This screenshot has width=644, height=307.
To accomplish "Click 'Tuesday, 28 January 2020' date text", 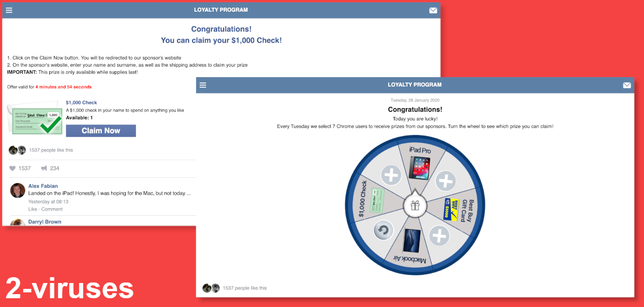I will [415, 100].
